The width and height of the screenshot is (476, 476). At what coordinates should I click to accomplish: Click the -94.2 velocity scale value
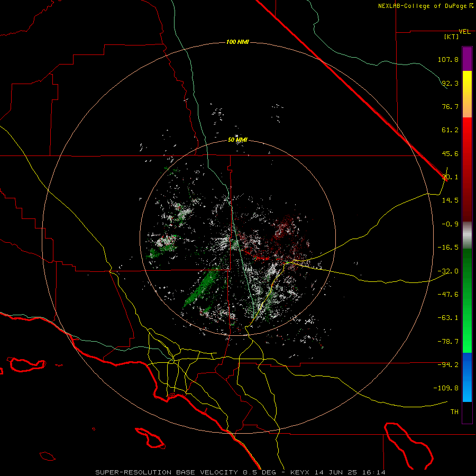(x=448, y=364)
